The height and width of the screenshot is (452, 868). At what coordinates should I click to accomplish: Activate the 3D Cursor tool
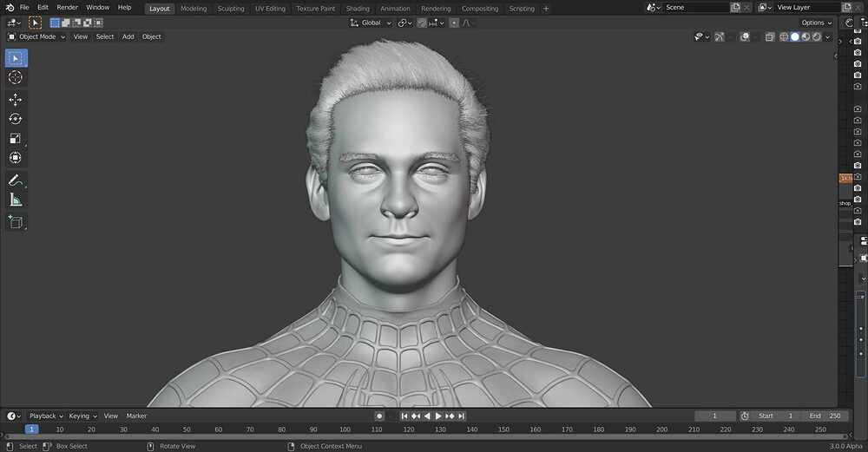click(x=16, y=77)
